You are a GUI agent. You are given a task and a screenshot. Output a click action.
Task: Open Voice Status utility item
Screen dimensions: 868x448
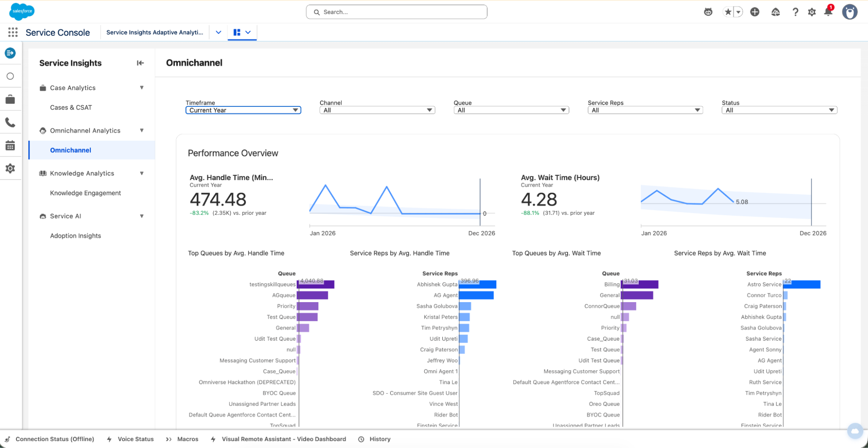coord(130,439)
